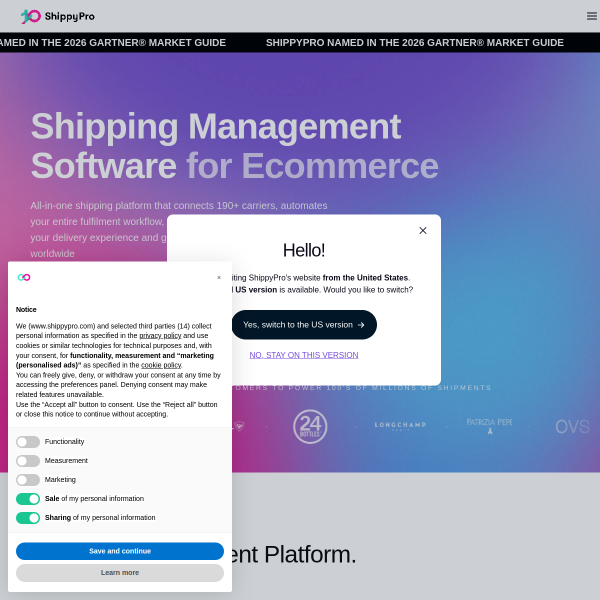600x600 pixels.
Task: Click the ShippyPro logo
Action: tap(58, 16)
